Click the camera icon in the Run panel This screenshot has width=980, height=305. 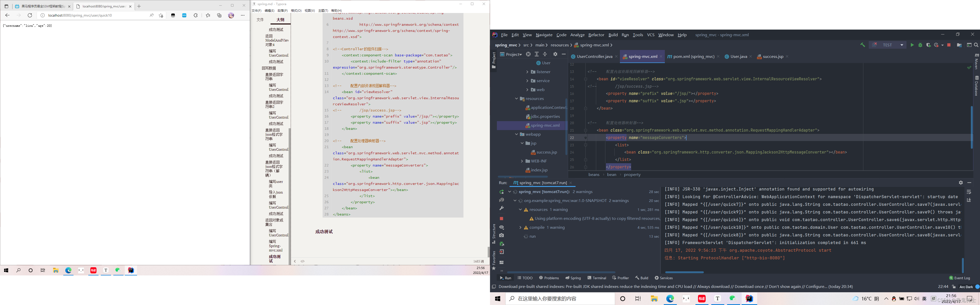tap(501, 235)
